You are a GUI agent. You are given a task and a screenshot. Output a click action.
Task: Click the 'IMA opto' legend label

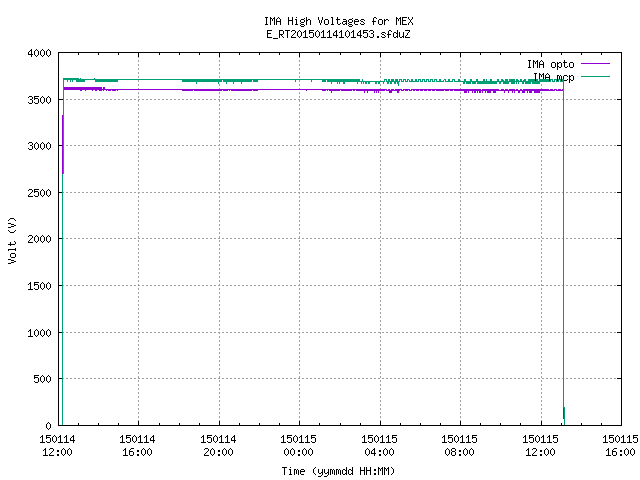click(550, 64)
